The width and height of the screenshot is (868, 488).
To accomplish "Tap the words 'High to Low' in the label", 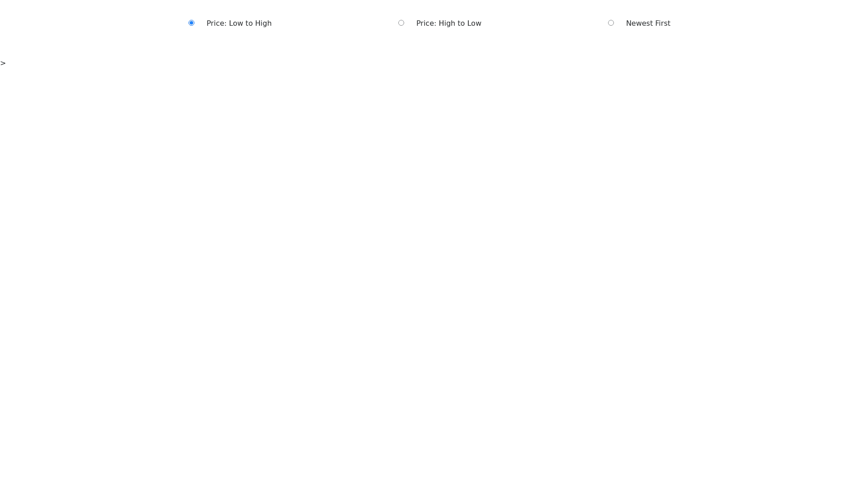I will pos(460,23).
